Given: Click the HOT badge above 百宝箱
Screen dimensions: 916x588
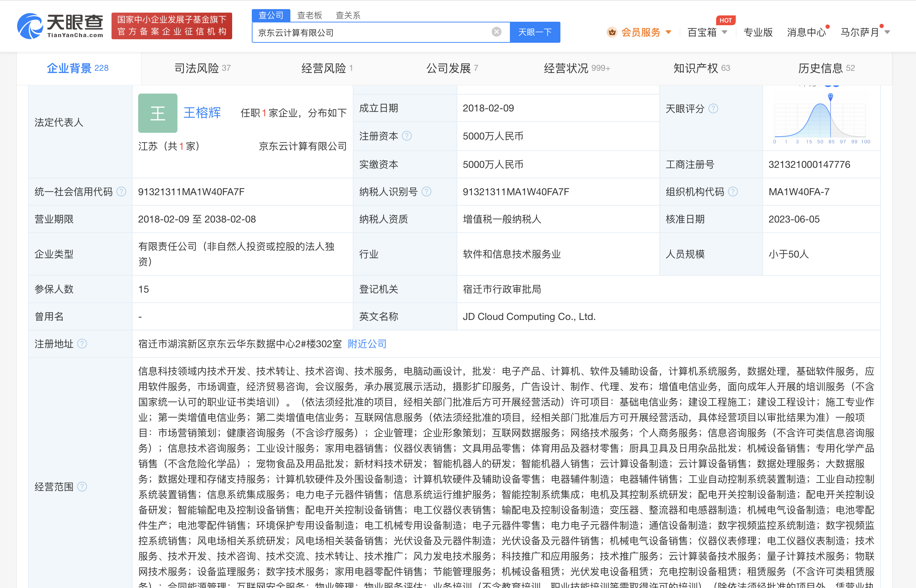Looking at the screenshot, I should click(725, 20).
